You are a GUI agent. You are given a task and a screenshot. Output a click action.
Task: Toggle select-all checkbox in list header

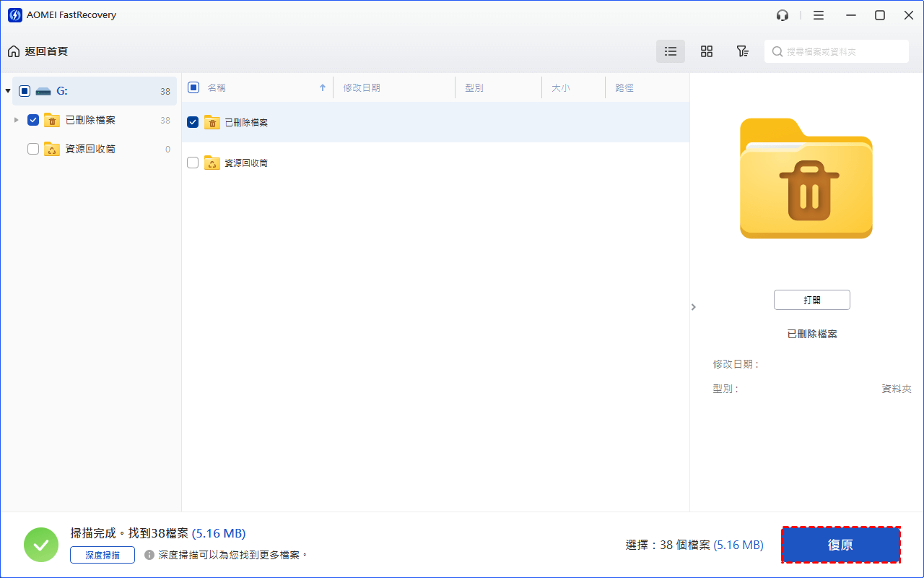point(193,87)
